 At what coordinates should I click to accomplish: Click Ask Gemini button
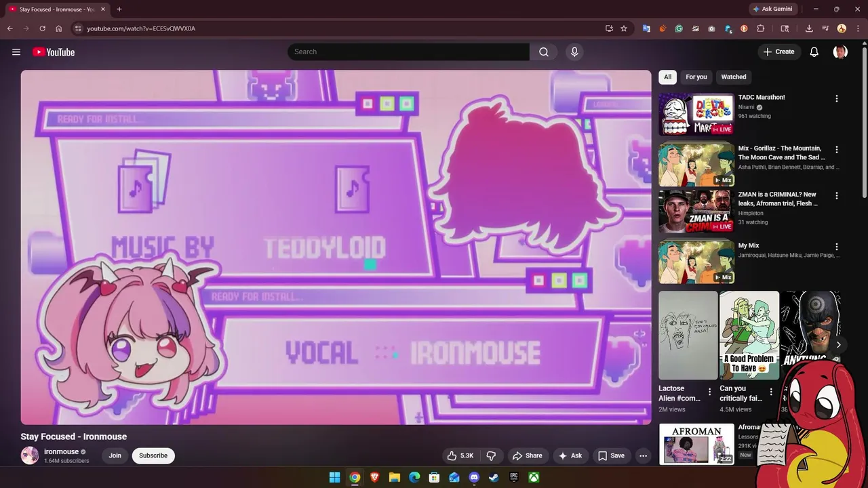pyautogui.click(x=772, y=9)
